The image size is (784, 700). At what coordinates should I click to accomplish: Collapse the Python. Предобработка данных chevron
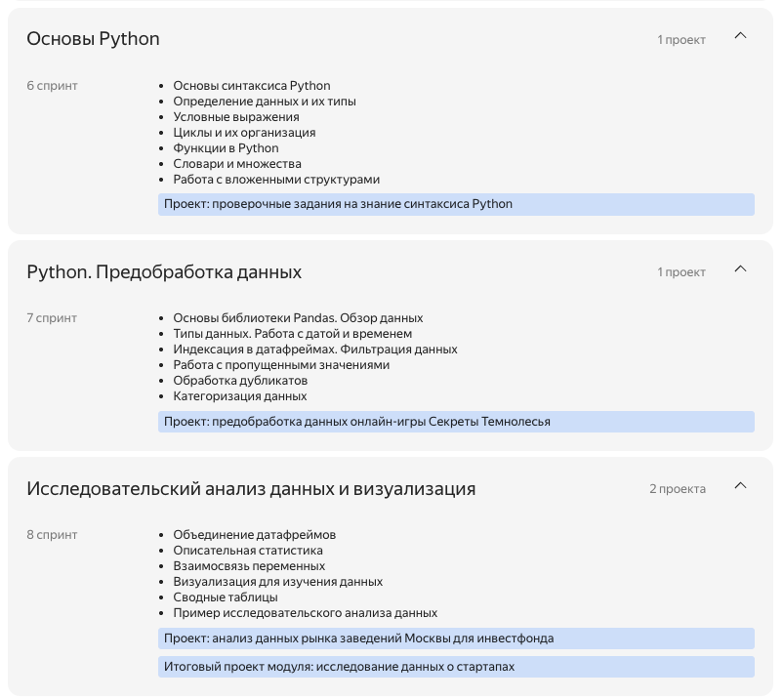point(740,269)
